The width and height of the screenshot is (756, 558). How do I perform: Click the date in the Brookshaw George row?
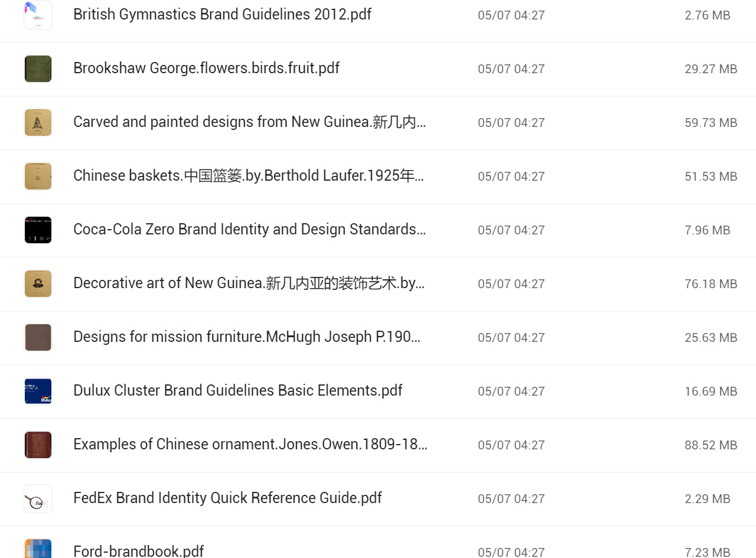coord(511,69)
